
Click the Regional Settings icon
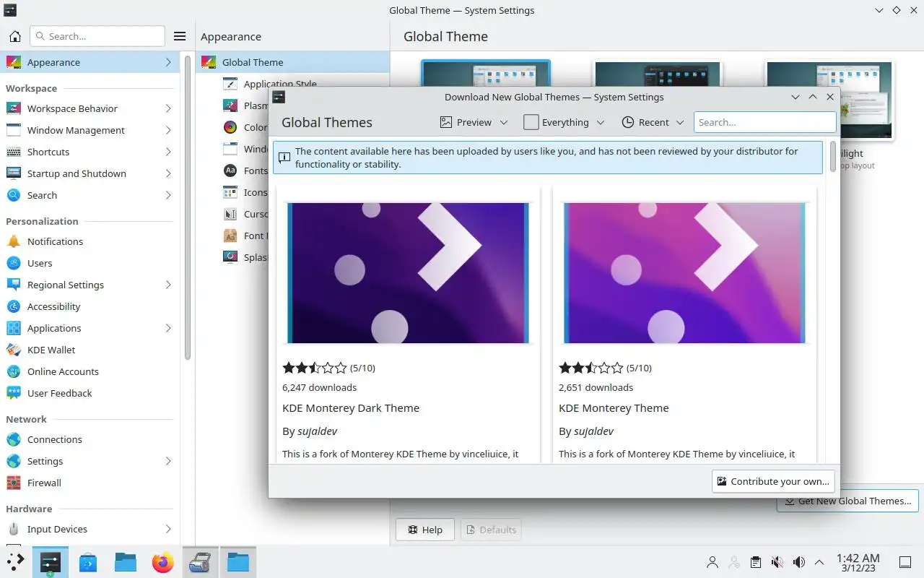point(14,285)
